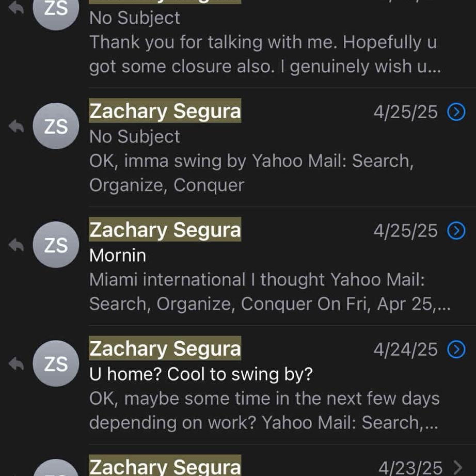Select Zachary Segura sender name above "Mornin"
The width and height of the screenshot is (476, 476).
pos(165,230)
